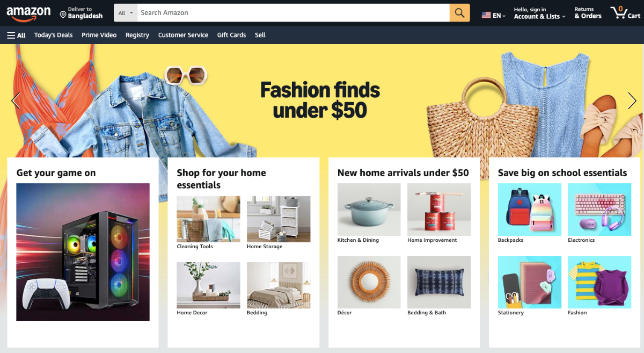
Task: Open the gaming PC image card
Action: pyautogui.click(x=83, y=252)
